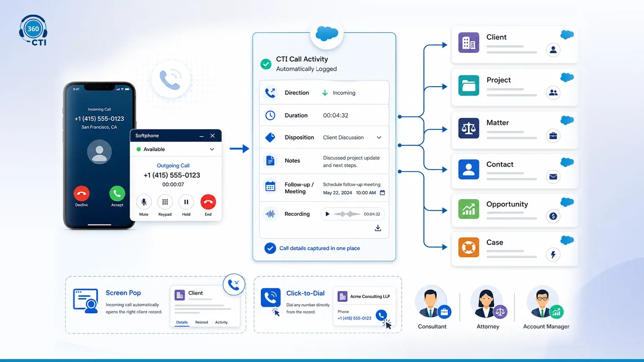Click the Direction row call icon
The image size is (644, 362).
point(270,93)
